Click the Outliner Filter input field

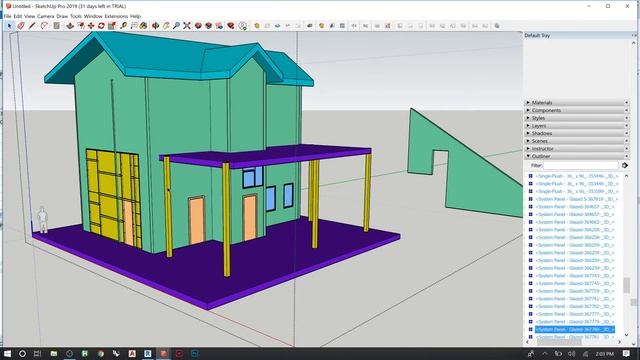coord(581,165)
